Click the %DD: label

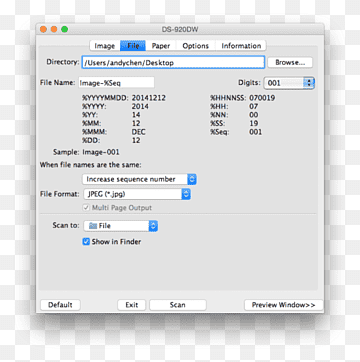[92, 140]
